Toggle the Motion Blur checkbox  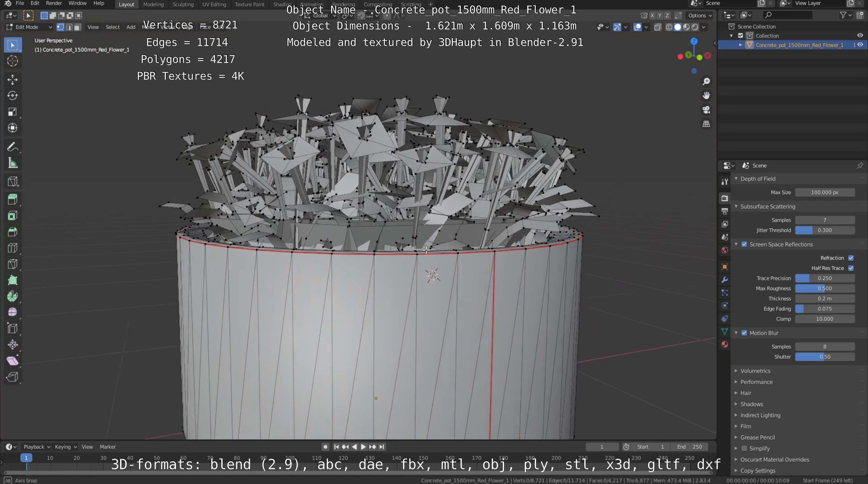click(x=744, y=333)
